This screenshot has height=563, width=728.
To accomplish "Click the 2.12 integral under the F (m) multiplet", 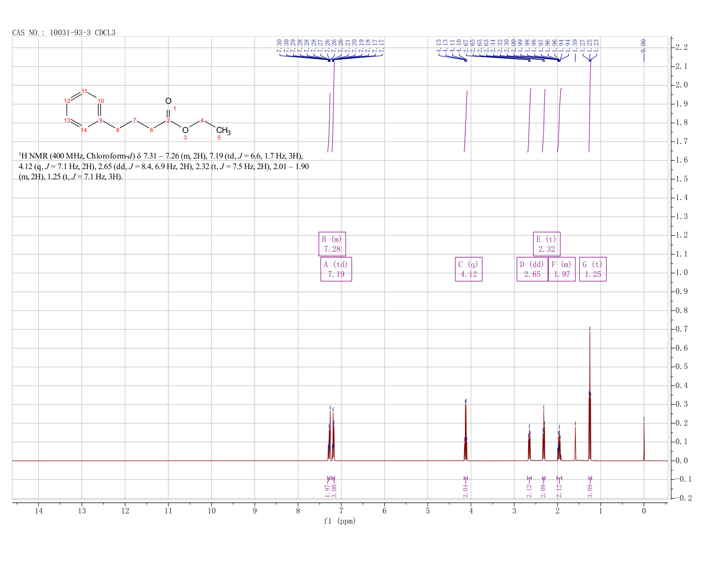I will pos(559,491).
